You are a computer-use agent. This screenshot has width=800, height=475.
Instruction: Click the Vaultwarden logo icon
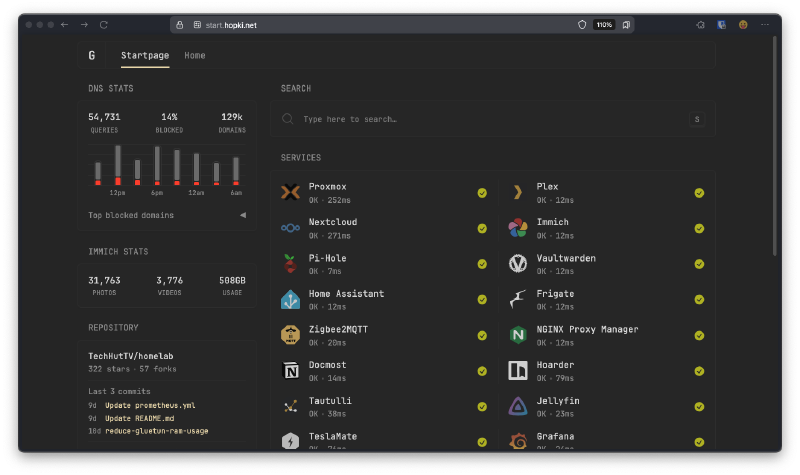tap(518, 264)
